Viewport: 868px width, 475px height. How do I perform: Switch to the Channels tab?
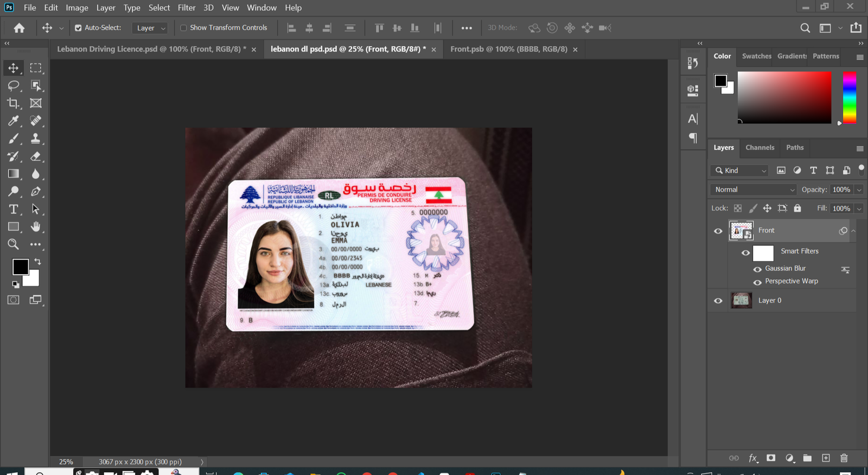759,148
